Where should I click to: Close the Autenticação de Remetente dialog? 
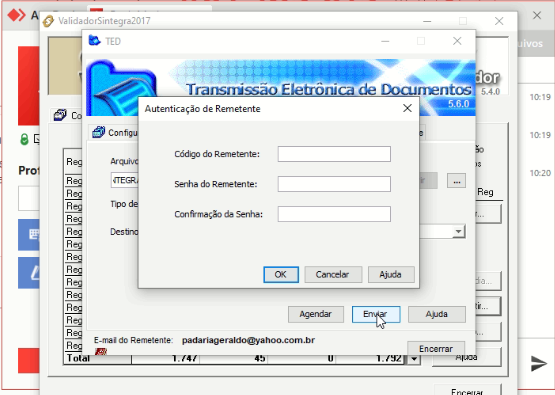tap(407, 108)
